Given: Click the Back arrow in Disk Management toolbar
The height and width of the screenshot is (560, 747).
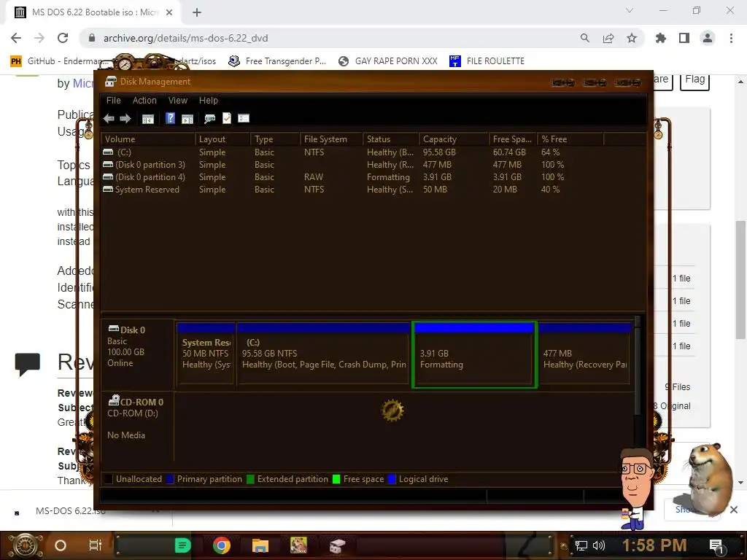Looking at the screenshot, I should 109,119.
